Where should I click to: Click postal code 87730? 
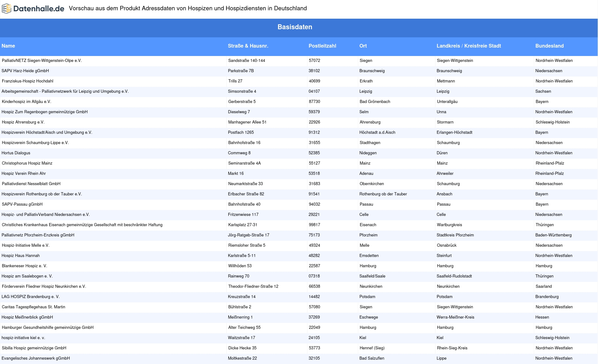(x=314, y=102)
